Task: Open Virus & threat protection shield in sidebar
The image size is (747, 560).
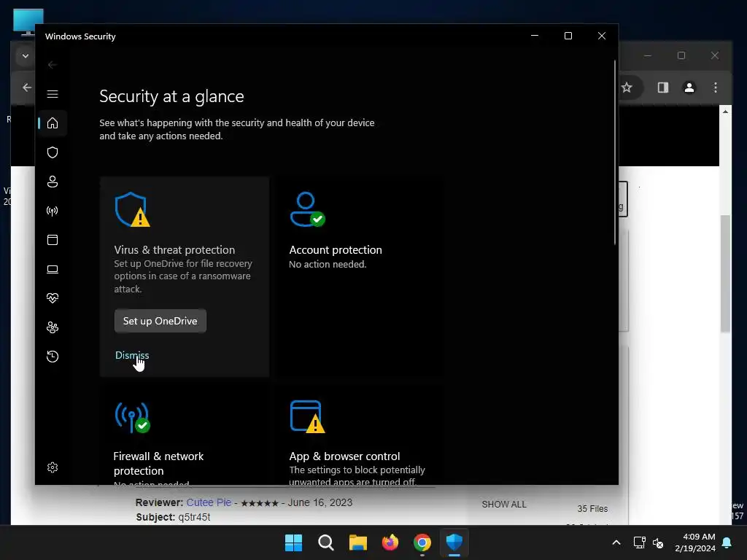Action: pos(53,152)
